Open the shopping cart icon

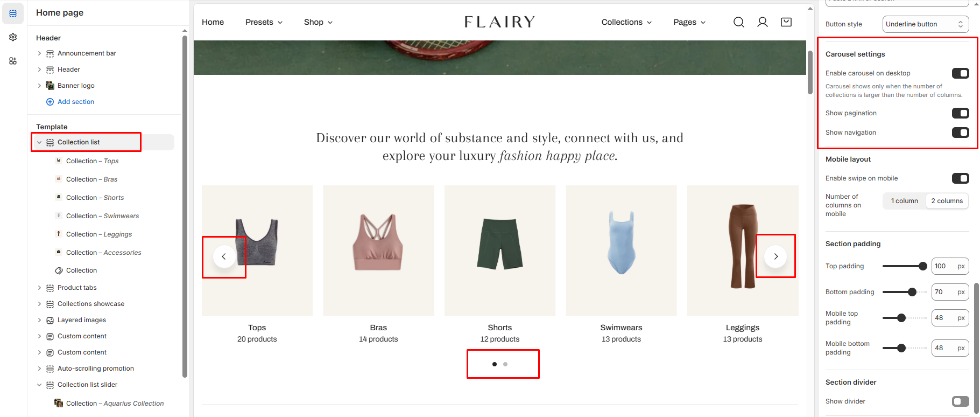(786, 22)
